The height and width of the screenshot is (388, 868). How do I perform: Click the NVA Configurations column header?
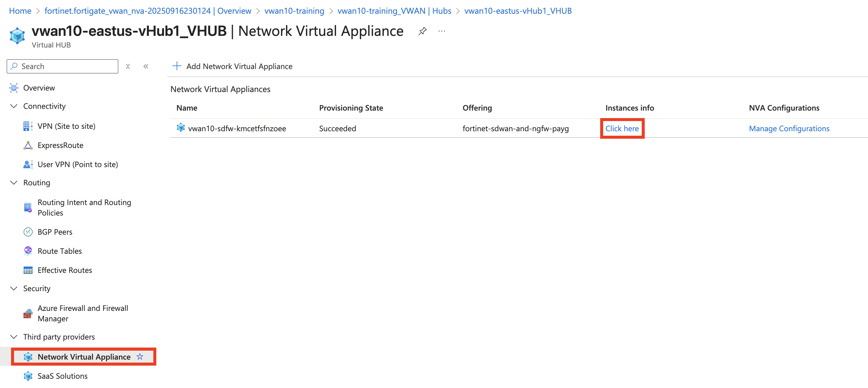(x=784, y=108)
